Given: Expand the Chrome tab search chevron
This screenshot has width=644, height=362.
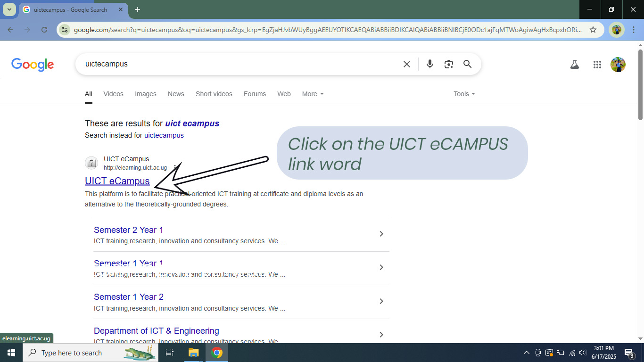Looking at the screenshot, I should click(x=9, y=9).
